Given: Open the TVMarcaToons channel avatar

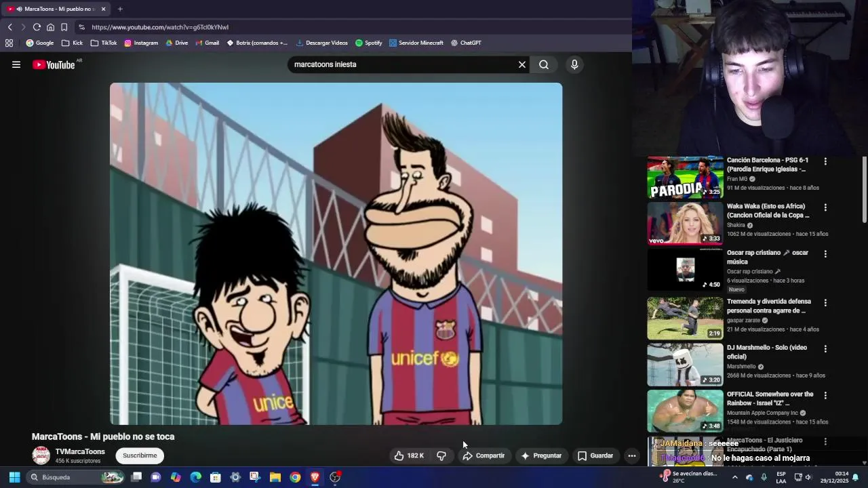Looking at the screenshot, I should (x=41, y=455).
